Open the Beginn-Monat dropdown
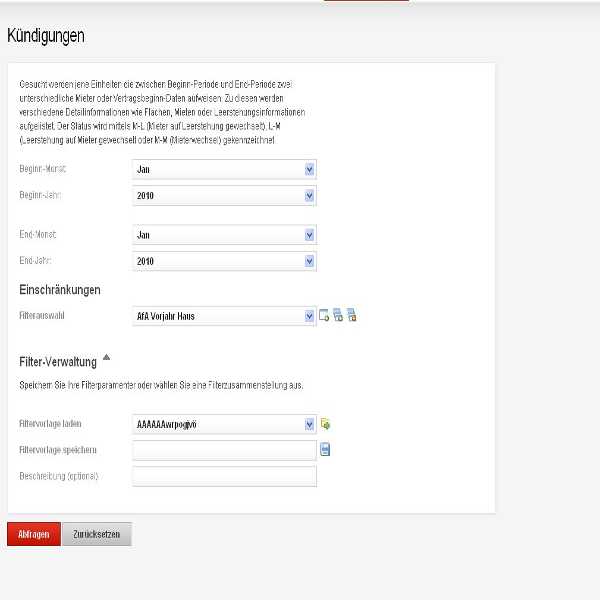The height and width of the screenshot is (600, 600). 224,169
